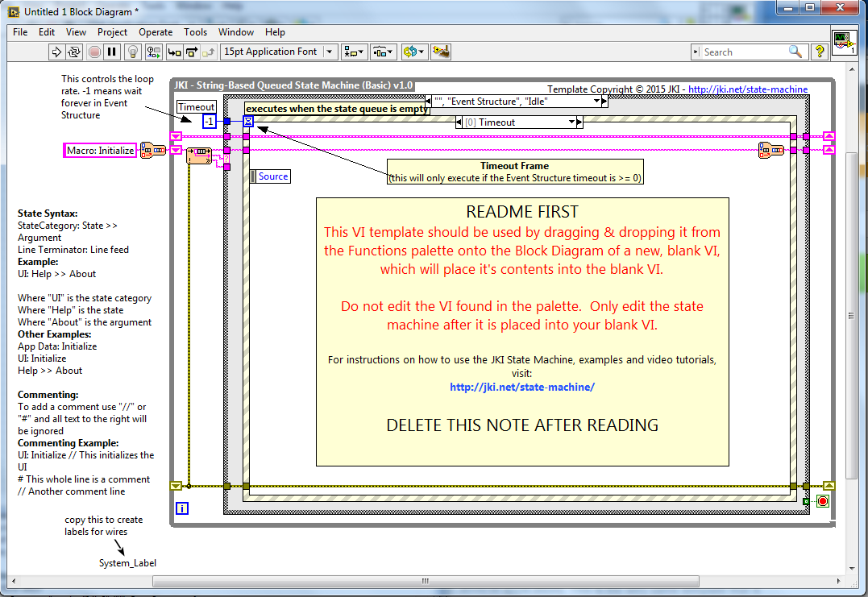
Task: Show Context Help with the question mark
Action: pos(820,52)
